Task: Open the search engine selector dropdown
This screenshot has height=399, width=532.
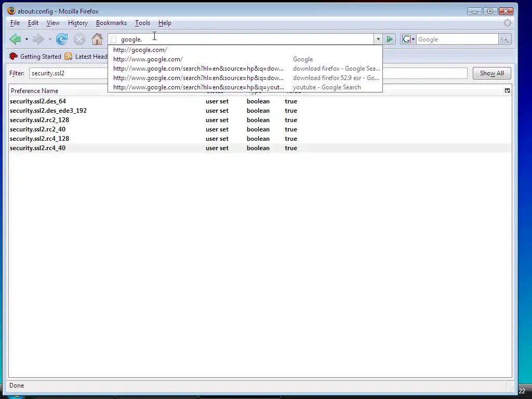Action: pyautogui.click(x=408, y=39)
